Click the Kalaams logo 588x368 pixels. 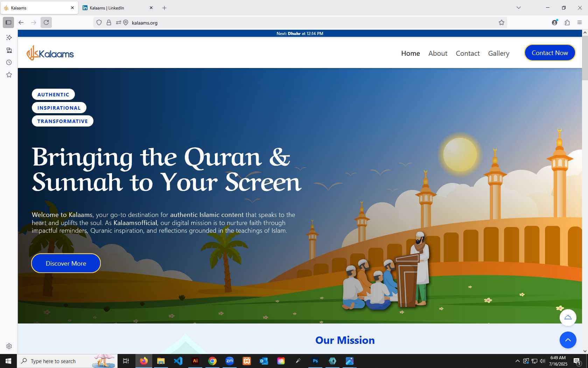(50, 53)
